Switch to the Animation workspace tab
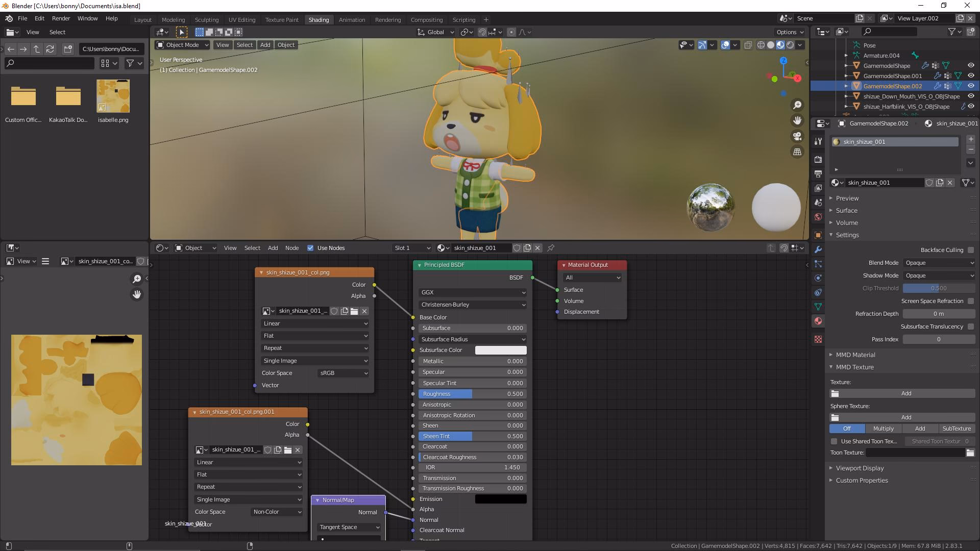Screen dimensions: 980x551 (352, 20)
